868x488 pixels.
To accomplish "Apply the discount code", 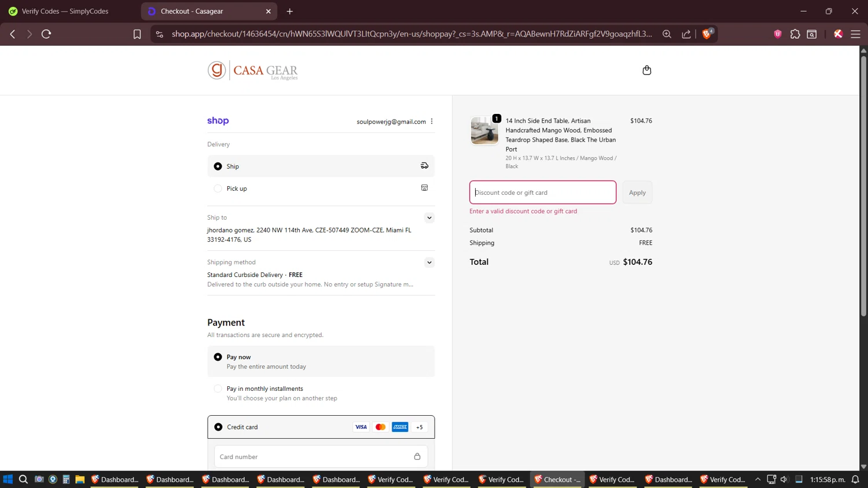I will point(637,193).
